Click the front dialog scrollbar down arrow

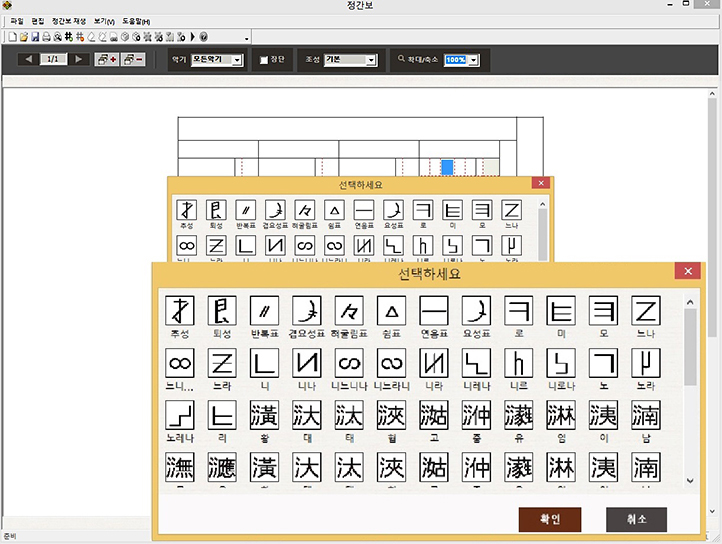(x=690, y=481)
